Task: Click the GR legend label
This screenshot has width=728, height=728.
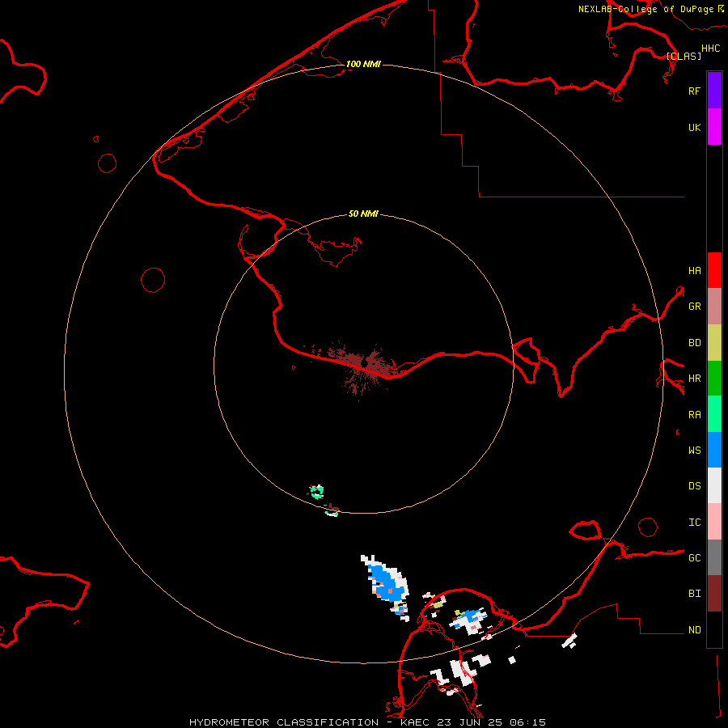Action: [x=694, y=307]
